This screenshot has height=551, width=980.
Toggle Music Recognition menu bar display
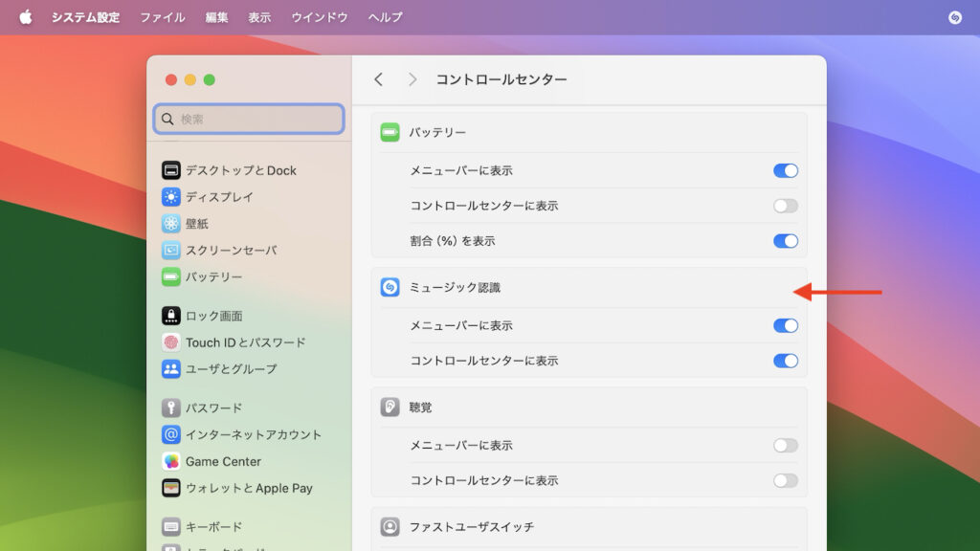click(785, 325)
